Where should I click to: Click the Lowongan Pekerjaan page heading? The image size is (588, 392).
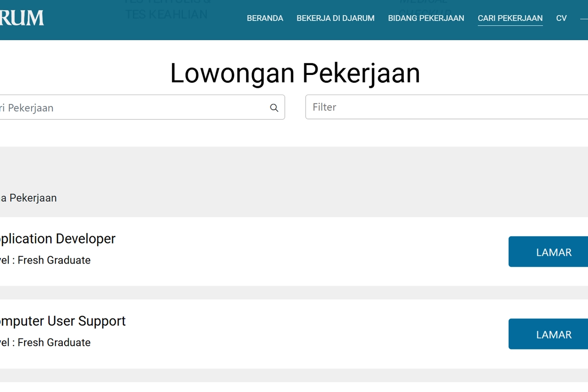(x=294, y=73)
